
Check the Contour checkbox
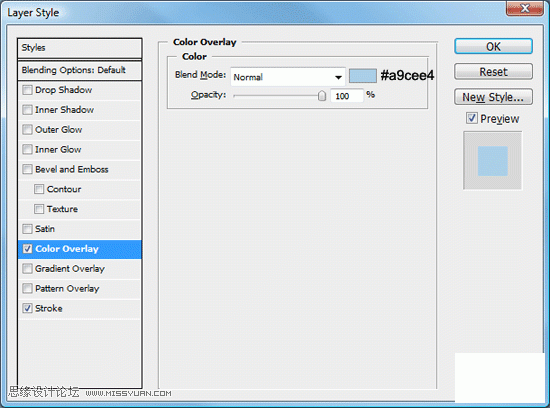click(39, 189)
